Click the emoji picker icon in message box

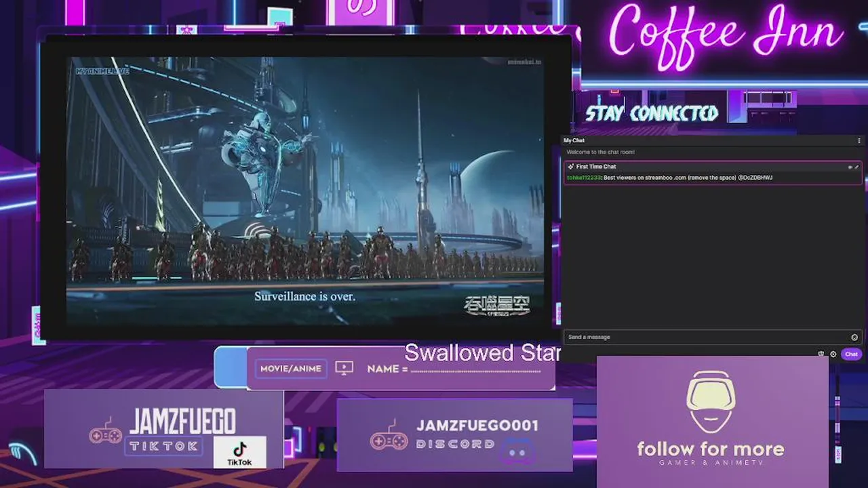coord(854,337)
